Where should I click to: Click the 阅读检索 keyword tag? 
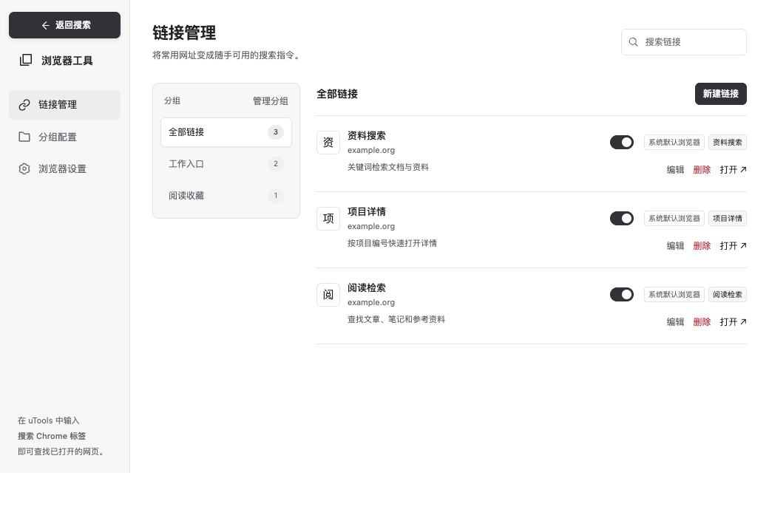[728, 294]
